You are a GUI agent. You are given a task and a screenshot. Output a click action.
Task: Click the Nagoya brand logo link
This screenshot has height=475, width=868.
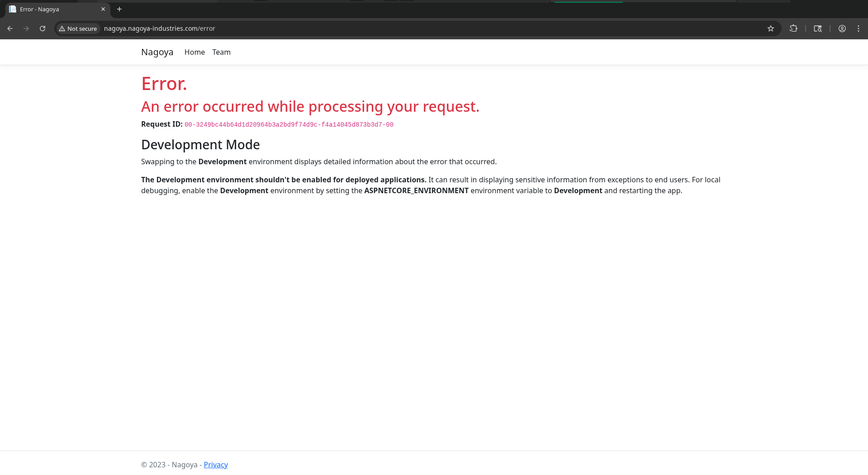click(157, 52)
